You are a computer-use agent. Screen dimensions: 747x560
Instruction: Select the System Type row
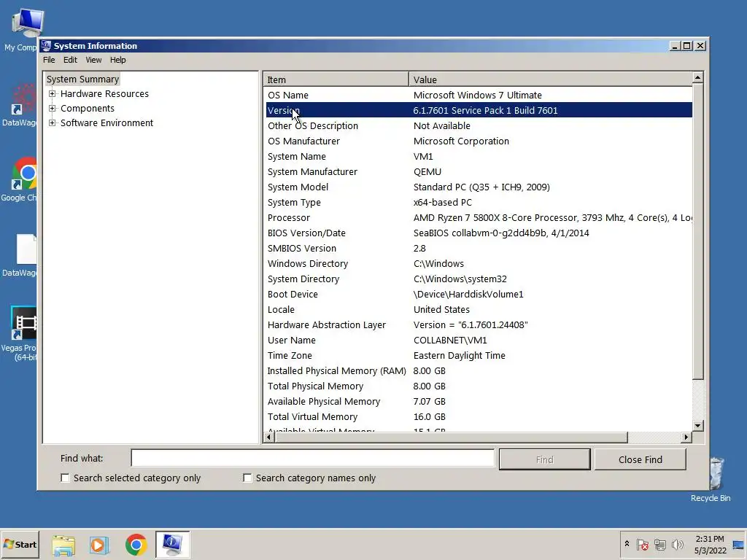[479, 203]
